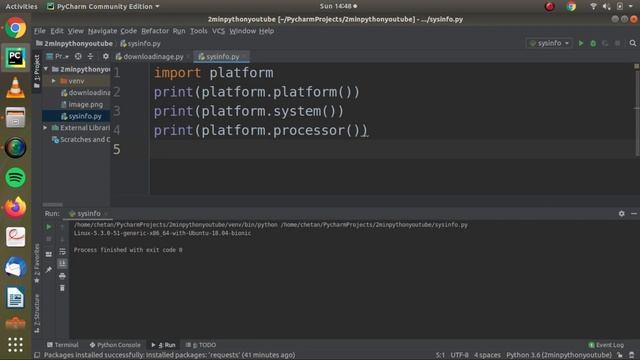
Task: Open the Project view selector dropdown
Action: click(58, 56)
